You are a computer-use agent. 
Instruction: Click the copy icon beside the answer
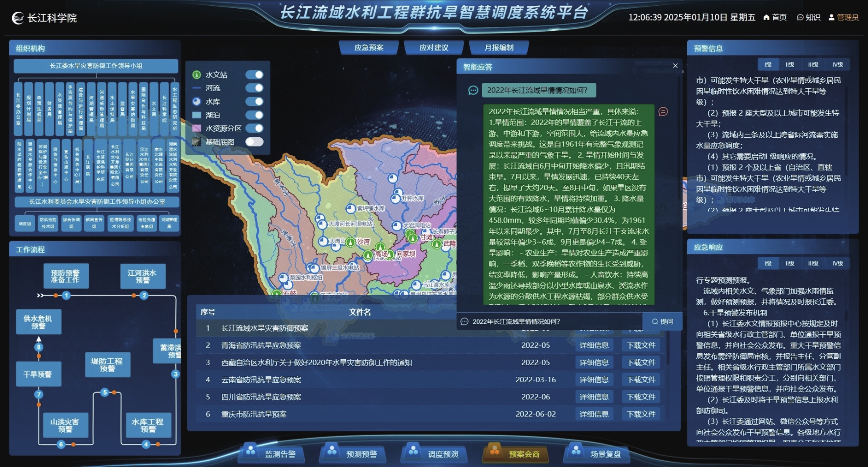[663, 112]
